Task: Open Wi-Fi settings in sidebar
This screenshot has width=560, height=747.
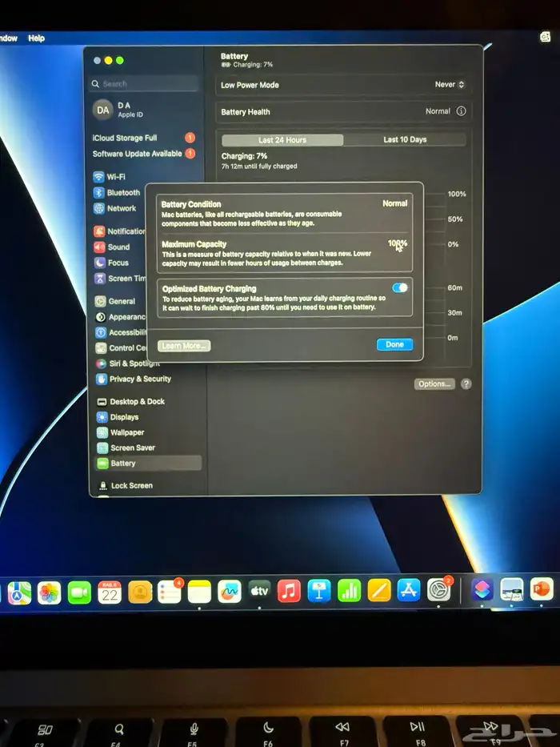Action: tap(115, 177)
